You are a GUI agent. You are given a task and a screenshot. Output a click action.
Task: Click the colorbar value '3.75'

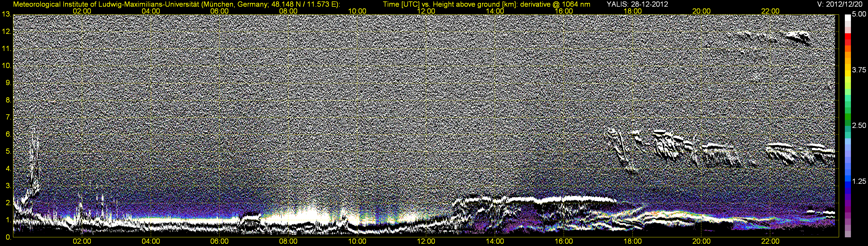coord(858,70)
